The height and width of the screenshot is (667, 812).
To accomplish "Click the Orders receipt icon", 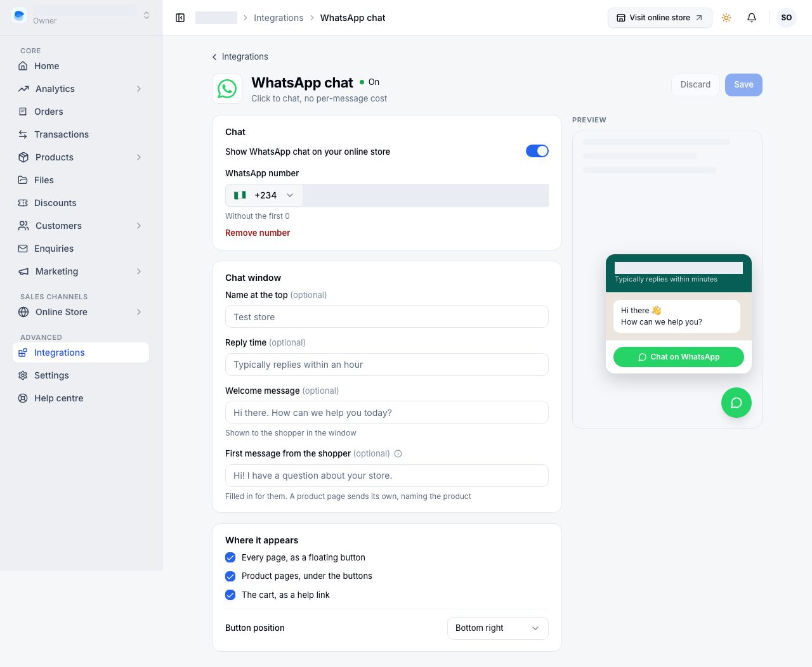I will tap(23, 112).
